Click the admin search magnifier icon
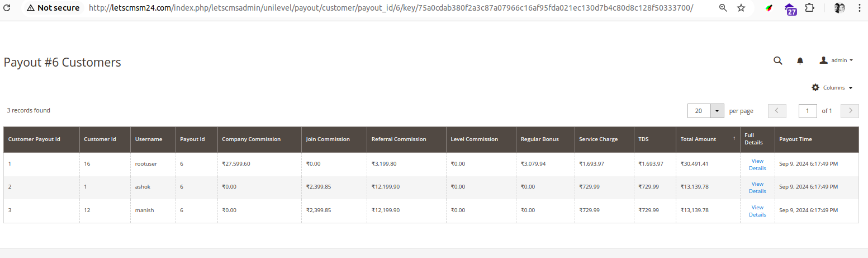 pyautogui.click(x=777, y=61)
